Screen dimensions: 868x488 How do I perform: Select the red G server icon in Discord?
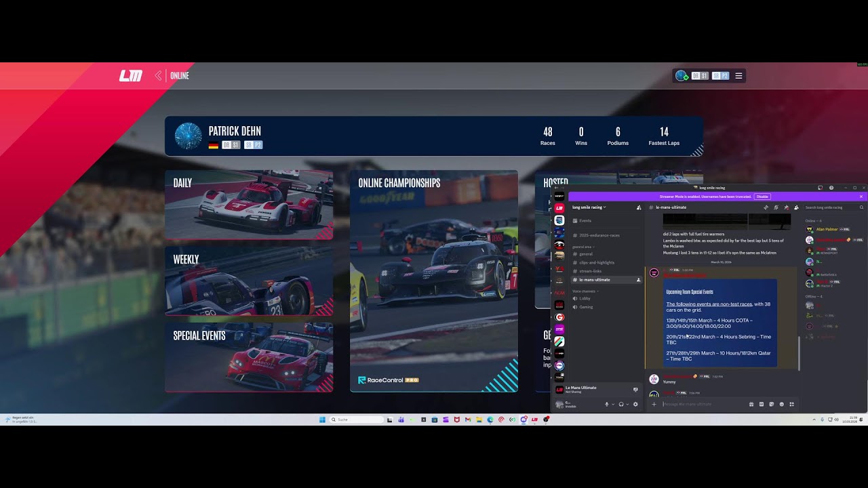[559, 317]
